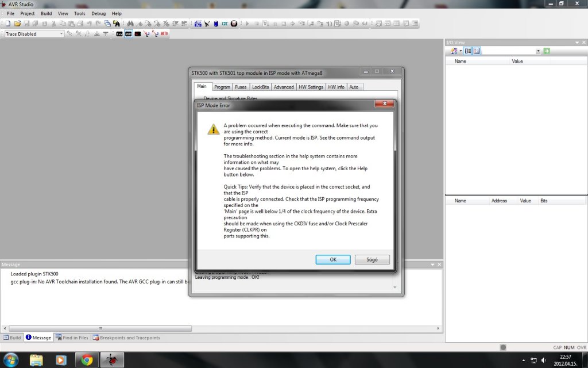Open the File menu
The height and width of the screenshot is (368, 588).
click(10, 14)
